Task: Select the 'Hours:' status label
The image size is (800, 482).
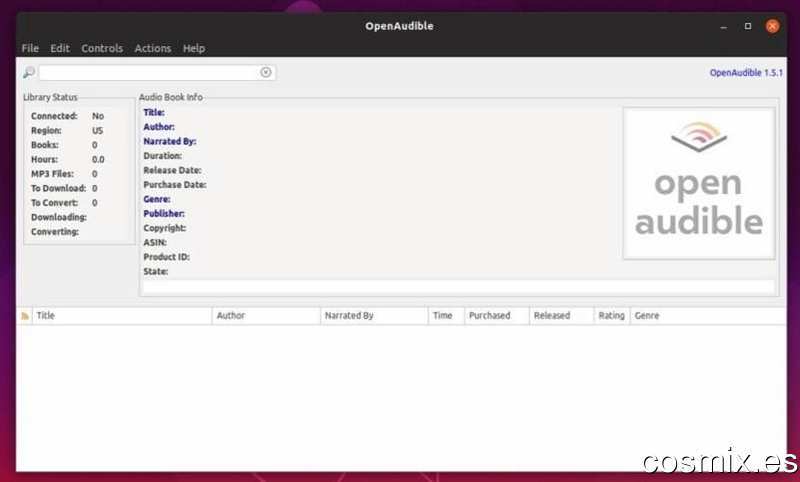Action: (x=44, y=160)
